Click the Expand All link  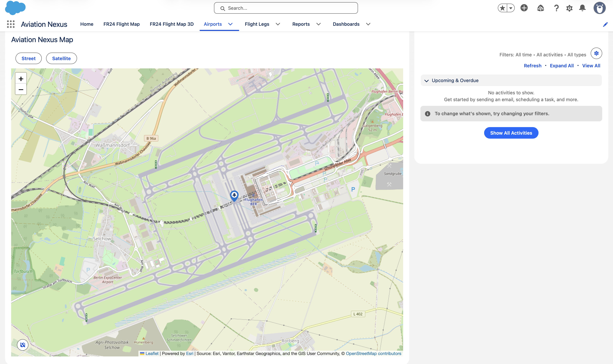562,66
